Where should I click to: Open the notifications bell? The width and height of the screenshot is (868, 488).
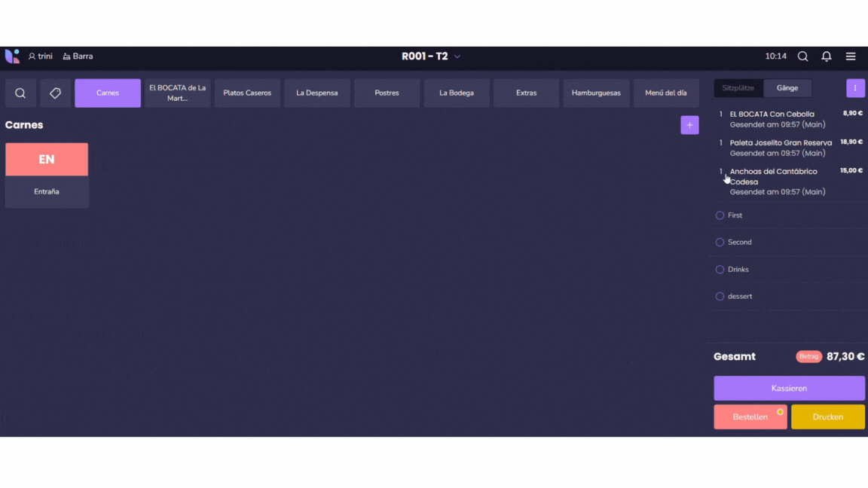[826, 56]
